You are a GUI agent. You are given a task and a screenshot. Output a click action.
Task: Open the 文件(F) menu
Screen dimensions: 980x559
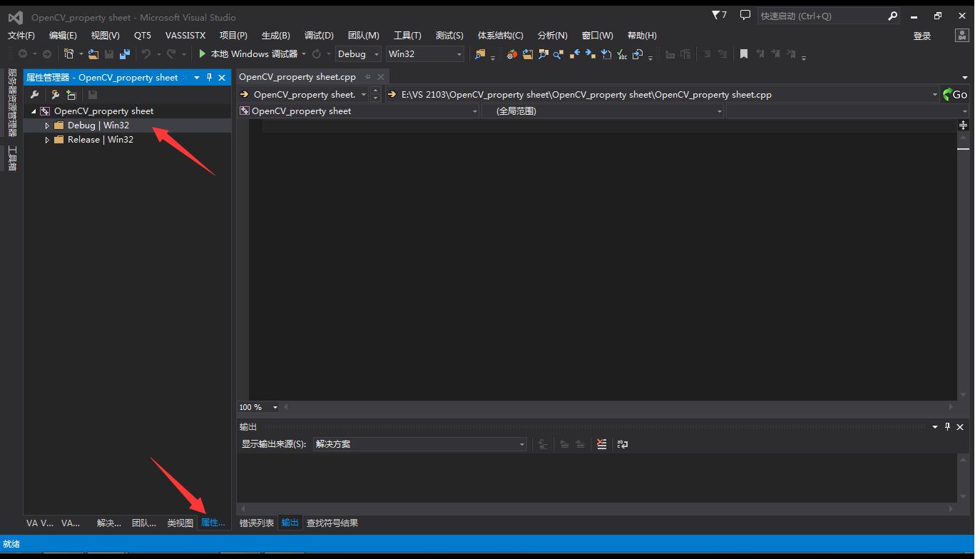pyautogui.click(x=21, y=35)
